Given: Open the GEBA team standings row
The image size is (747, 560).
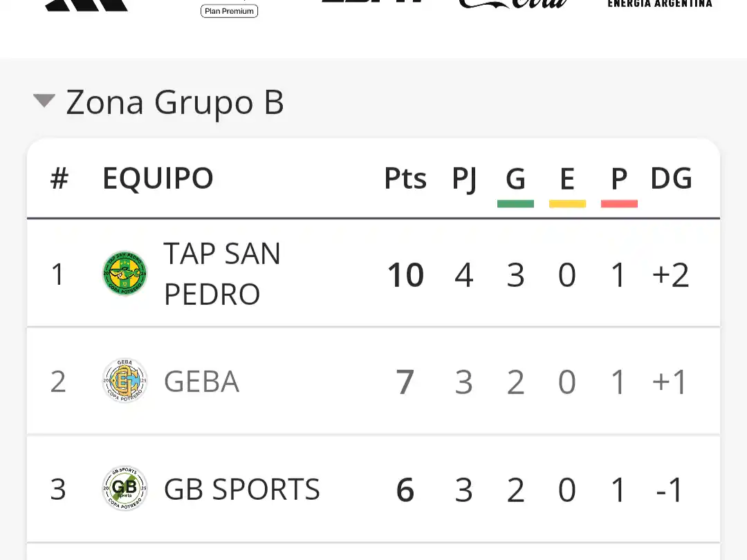Looking at the screenshot, I should [x=373, y=380].
